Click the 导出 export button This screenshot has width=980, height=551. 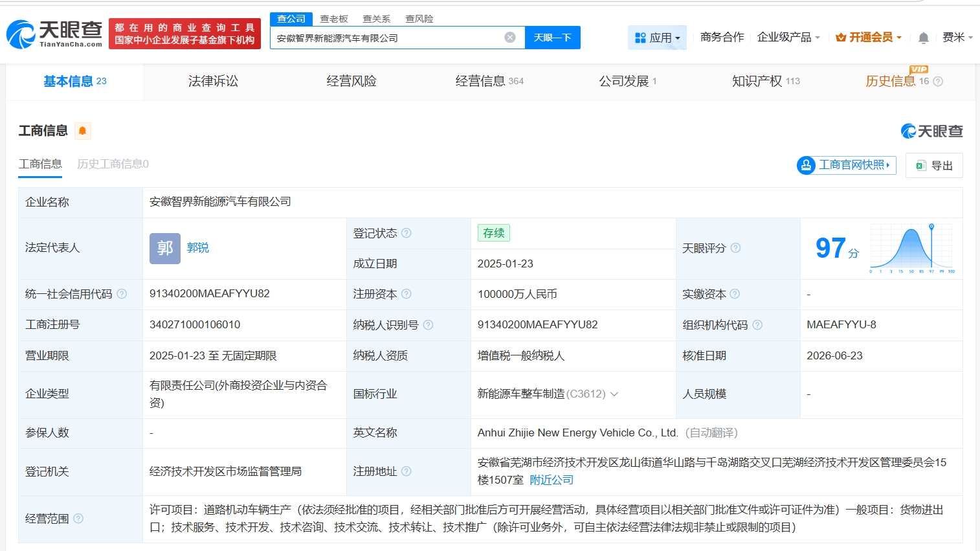(x=934, y=165)
